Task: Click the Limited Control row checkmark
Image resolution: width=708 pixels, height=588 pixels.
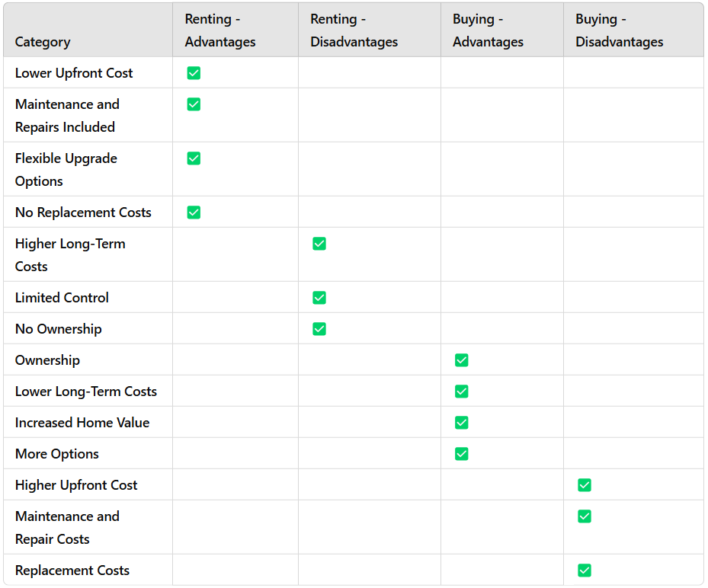Action: (319, 298)
